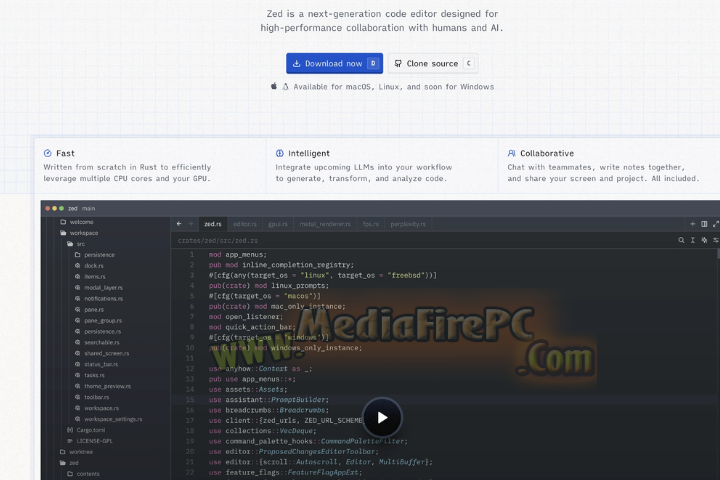The height and width of the screenshot is (480, 720).
Task: Click the Rust icon beside dock.rs
Action: tap(78, 266)
